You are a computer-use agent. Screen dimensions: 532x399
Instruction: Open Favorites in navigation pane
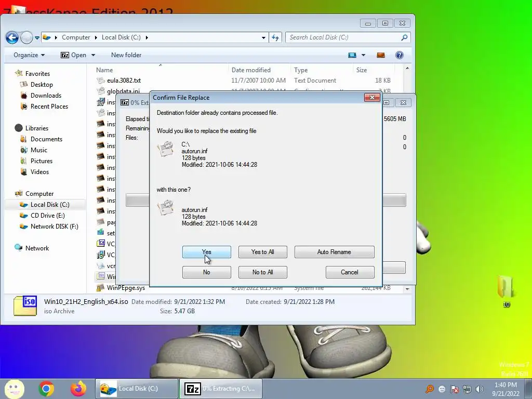click(37, 74)
